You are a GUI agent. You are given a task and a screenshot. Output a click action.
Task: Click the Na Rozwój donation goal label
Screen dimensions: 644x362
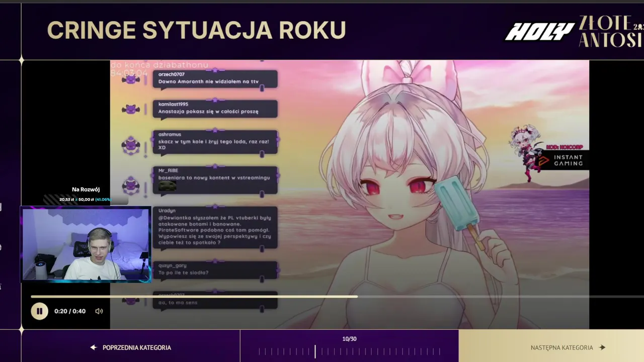pos(86,190)
